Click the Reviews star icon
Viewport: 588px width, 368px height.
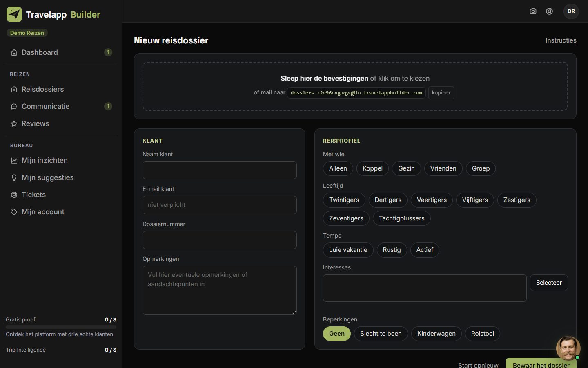(x=14, y=123)
